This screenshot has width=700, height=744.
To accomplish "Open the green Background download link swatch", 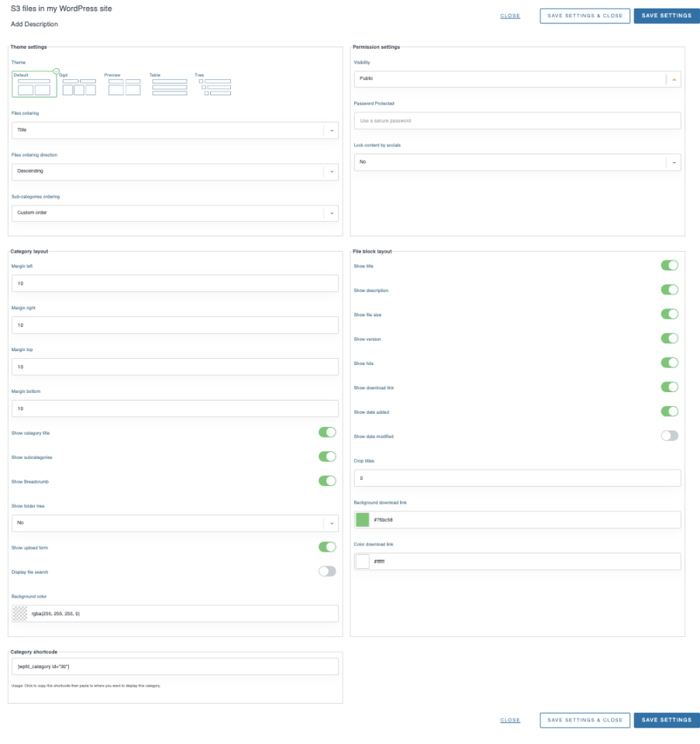I will [x=363, y=519].
